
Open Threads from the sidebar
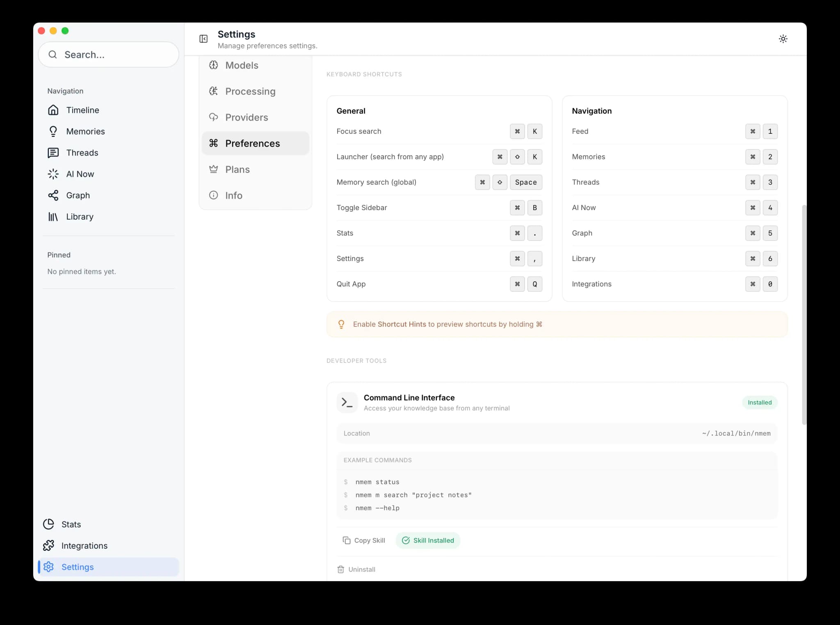coord(82,153)
